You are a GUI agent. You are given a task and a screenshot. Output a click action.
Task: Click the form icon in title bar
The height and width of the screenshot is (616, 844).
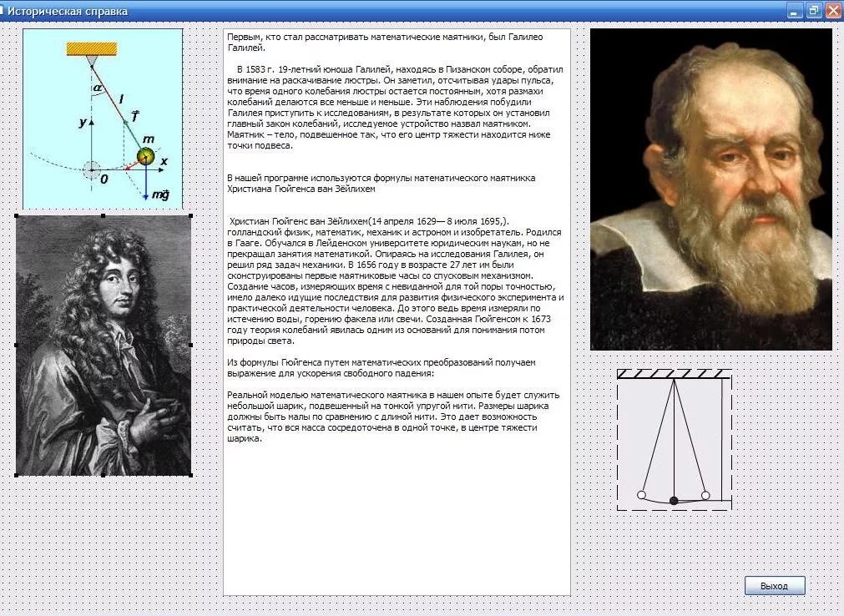point(3,10)
